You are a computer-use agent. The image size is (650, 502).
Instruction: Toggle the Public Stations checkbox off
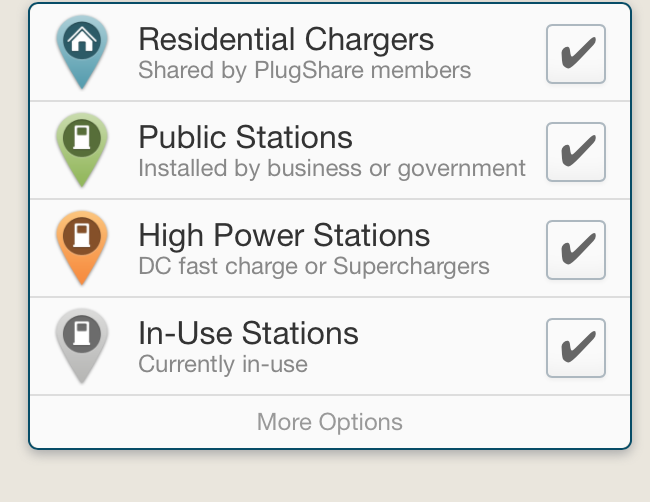coord(576,152)
